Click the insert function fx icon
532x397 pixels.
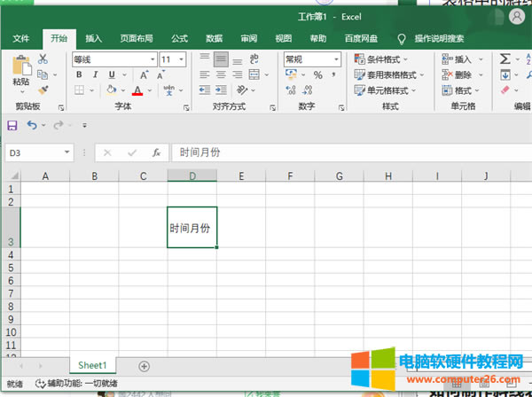tap(156, 152)
